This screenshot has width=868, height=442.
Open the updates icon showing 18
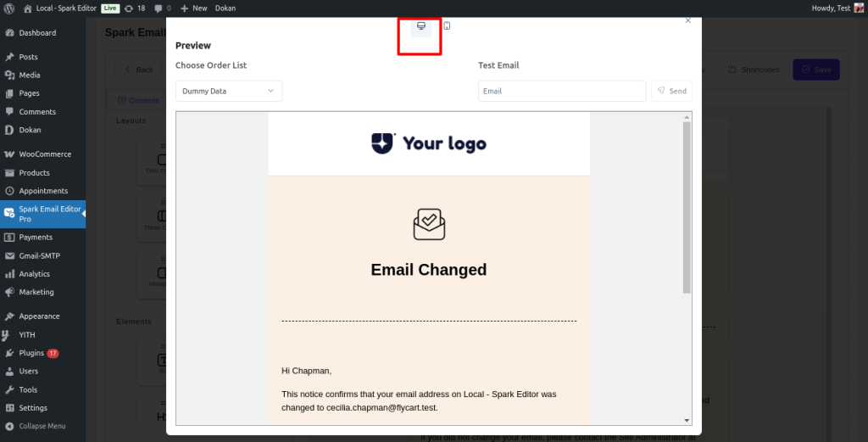click(134, 8)
